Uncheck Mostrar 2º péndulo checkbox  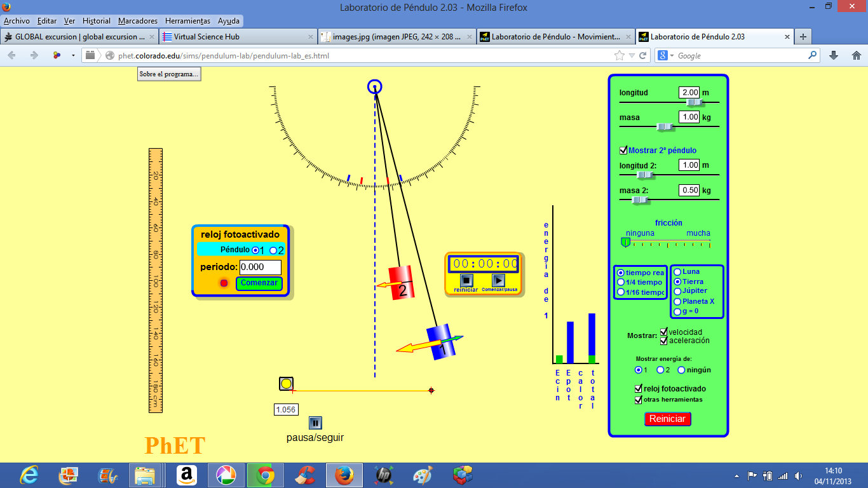[623, 151]
